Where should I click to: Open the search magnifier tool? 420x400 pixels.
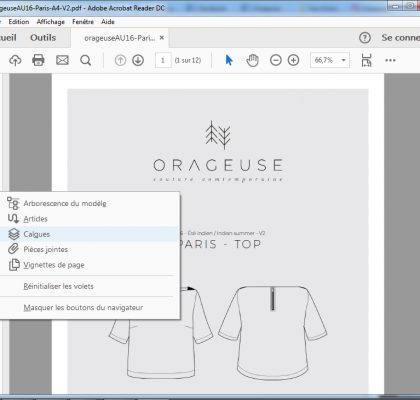click(x=86, y=60)
